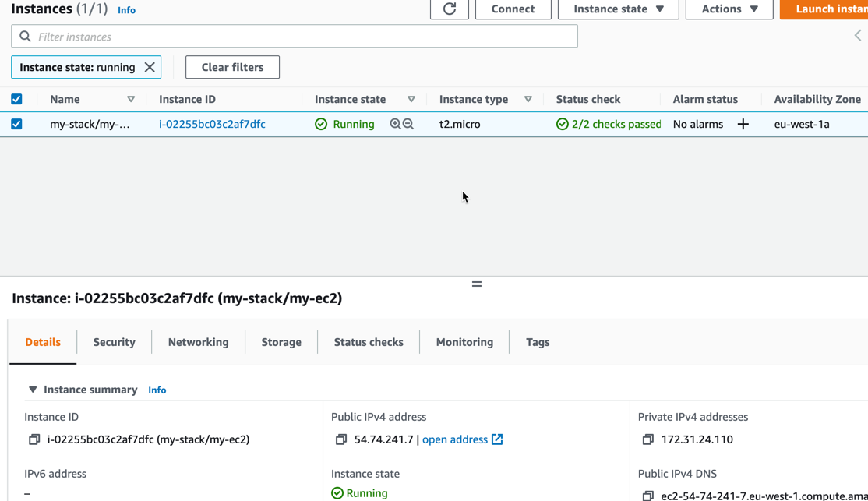This screenshot has width=868, height=501.
Task: Open the Networking tab
Action: (198, 342)
